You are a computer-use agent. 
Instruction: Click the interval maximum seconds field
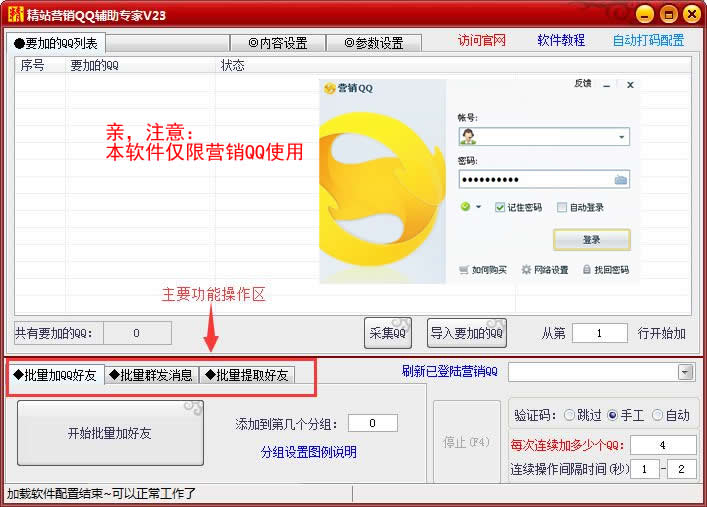[x=682, y=469]
